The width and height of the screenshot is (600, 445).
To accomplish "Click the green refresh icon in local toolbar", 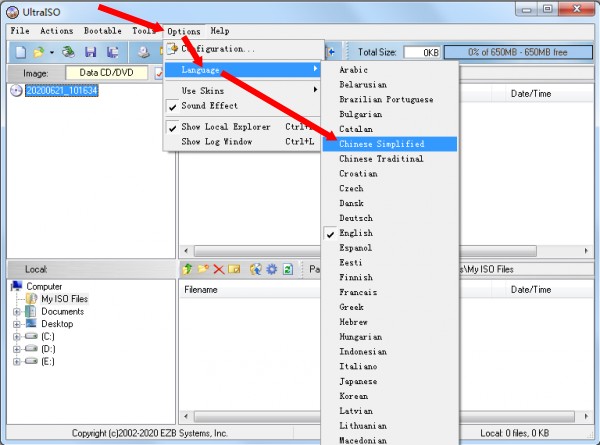I will click(x=287, y=269).
